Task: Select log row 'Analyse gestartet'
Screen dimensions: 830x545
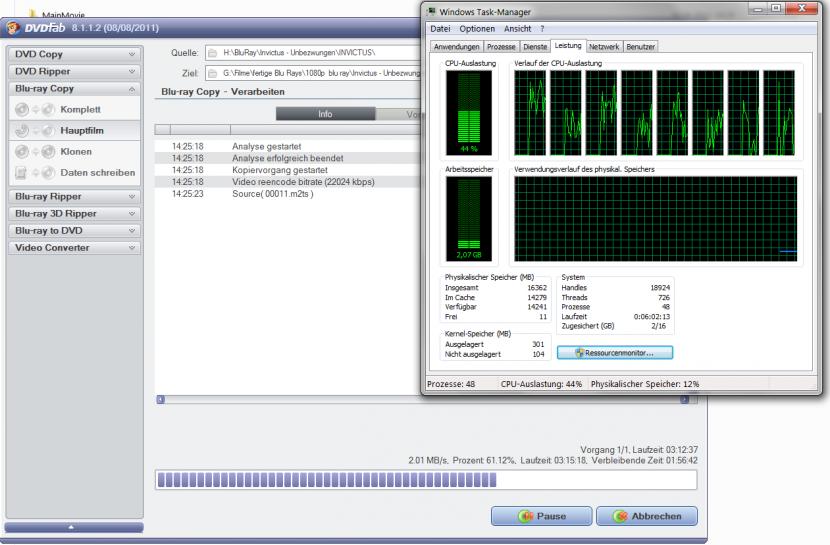Action: [x=288, y=147]
